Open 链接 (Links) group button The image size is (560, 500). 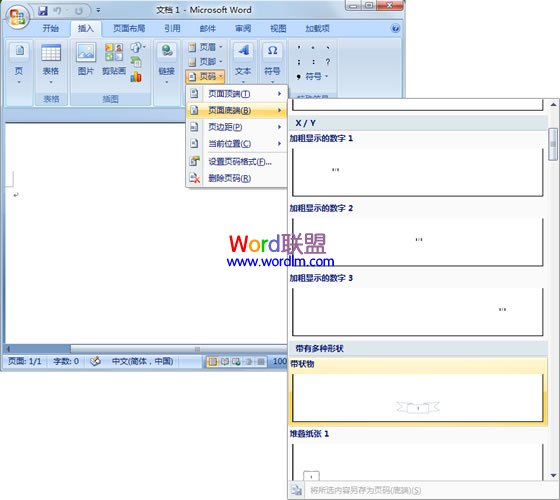pyautogui.click(x=166, y=64)
